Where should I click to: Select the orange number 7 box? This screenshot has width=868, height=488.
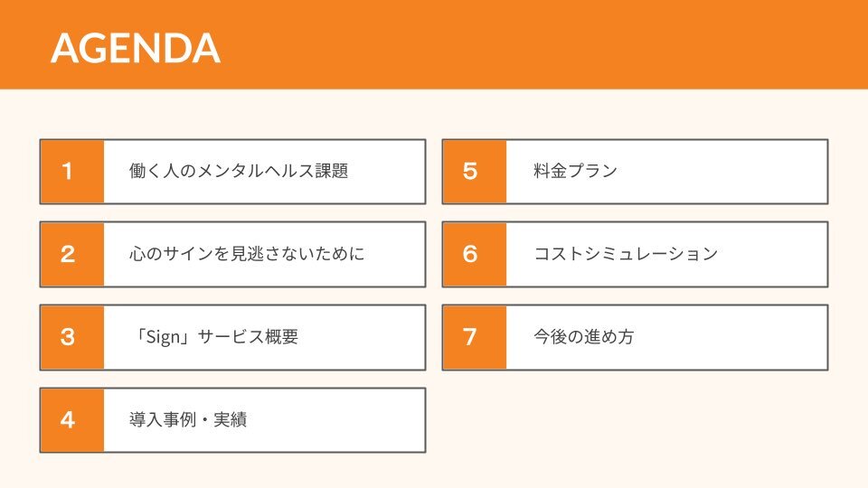(475, 337)
